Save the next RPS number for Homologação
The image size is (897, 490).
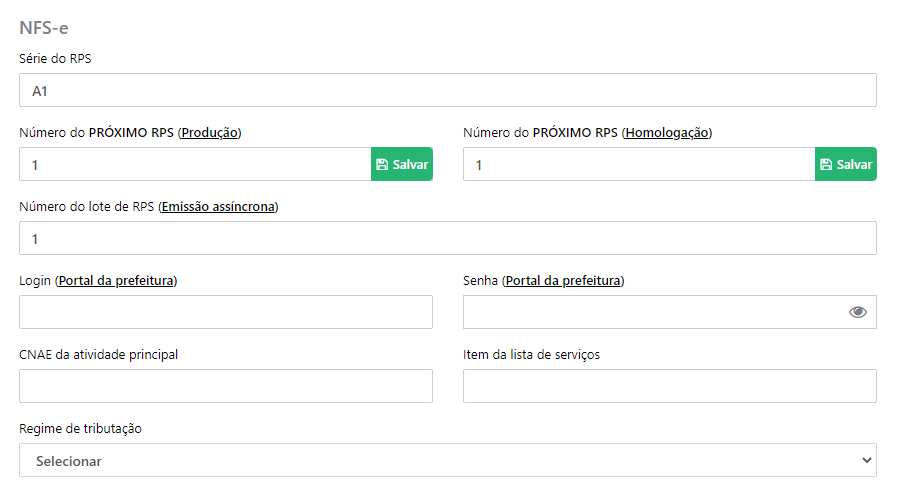pos(846,164)
